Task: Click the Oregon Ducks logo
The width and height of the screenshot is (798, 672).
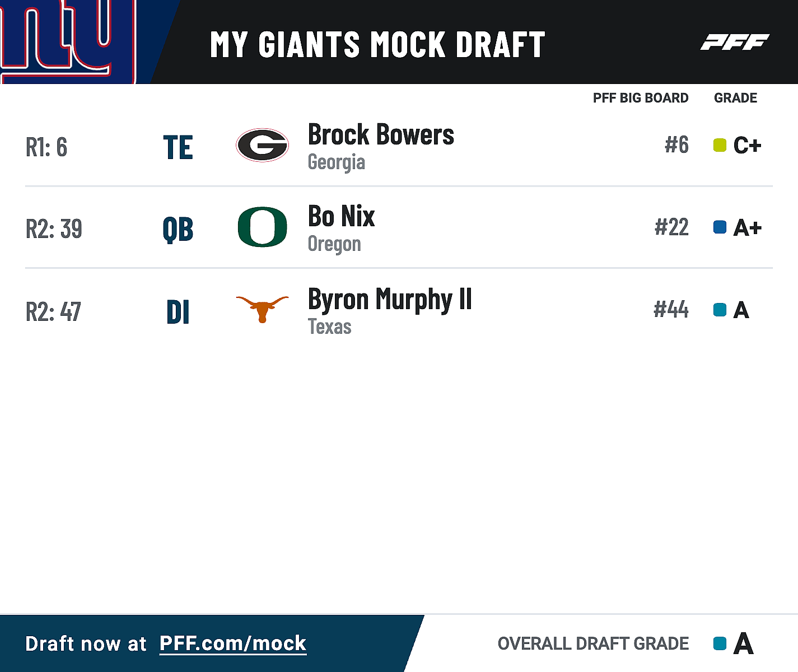Action: (x=262, y=227)
